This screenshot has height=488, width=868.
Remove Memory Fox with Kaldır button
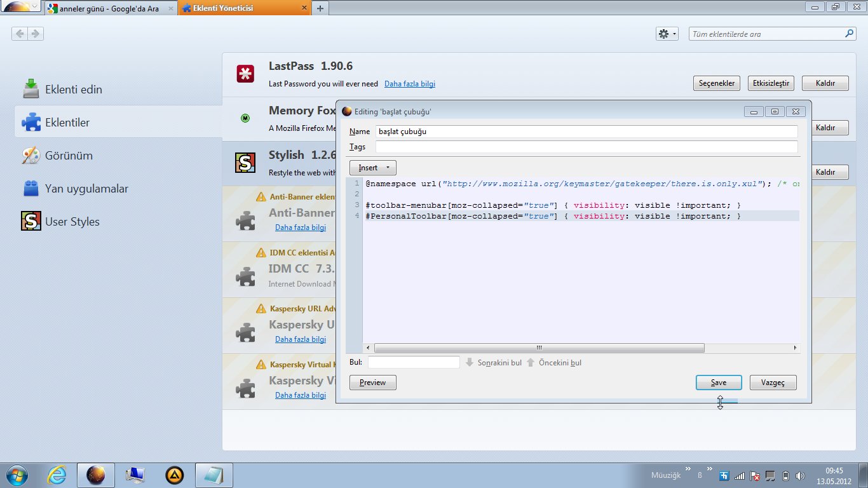pos(831,128)
